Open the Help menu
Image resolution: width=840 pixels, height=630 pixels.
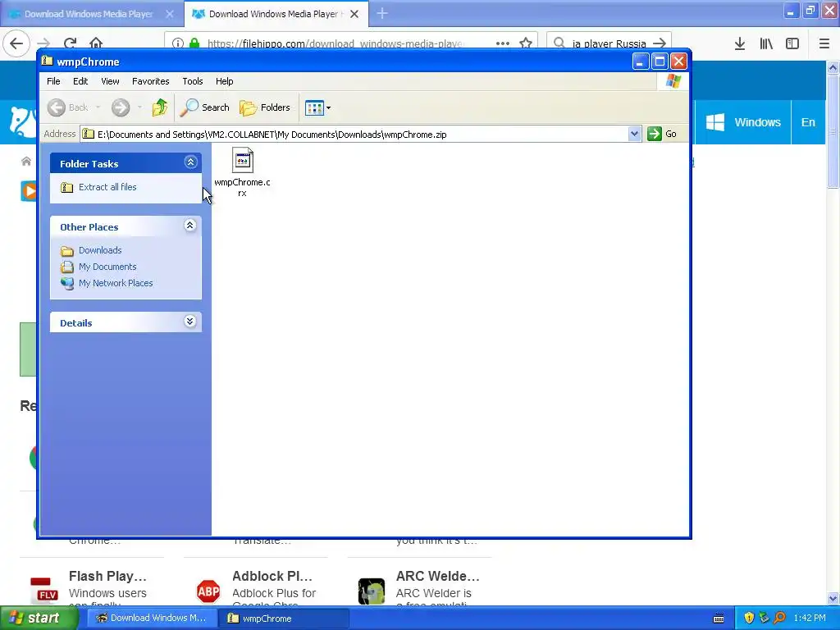(225, 81)
